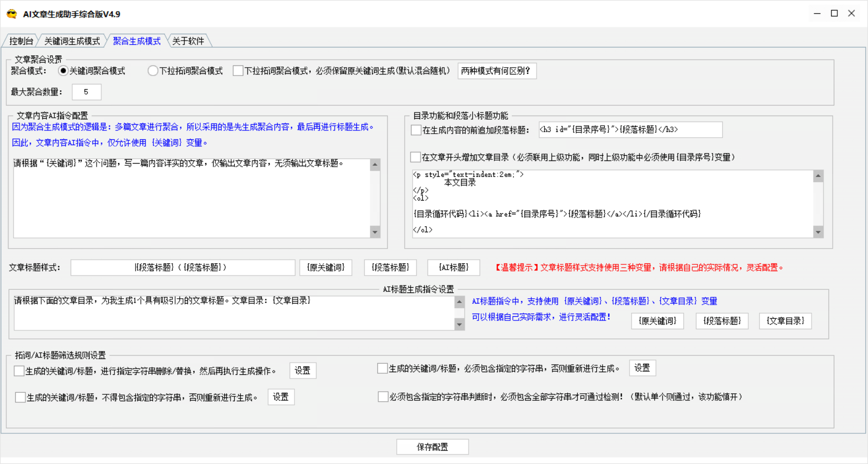Insert {文章目录} into AI标题指令
Viewport: 868px width, 464px height.
point(785,321)
